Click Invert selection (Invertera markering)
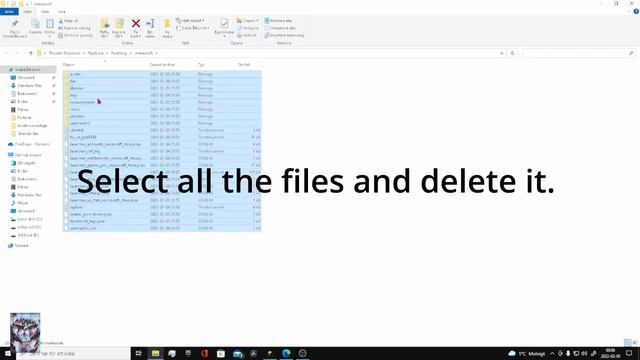 point(284,35)
